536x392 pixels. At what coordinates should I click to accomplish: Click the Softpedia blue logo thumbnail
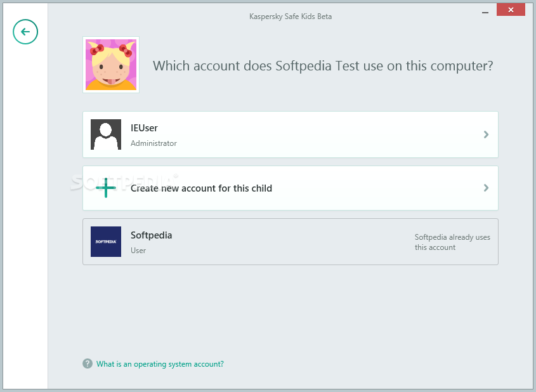(106, 242)
